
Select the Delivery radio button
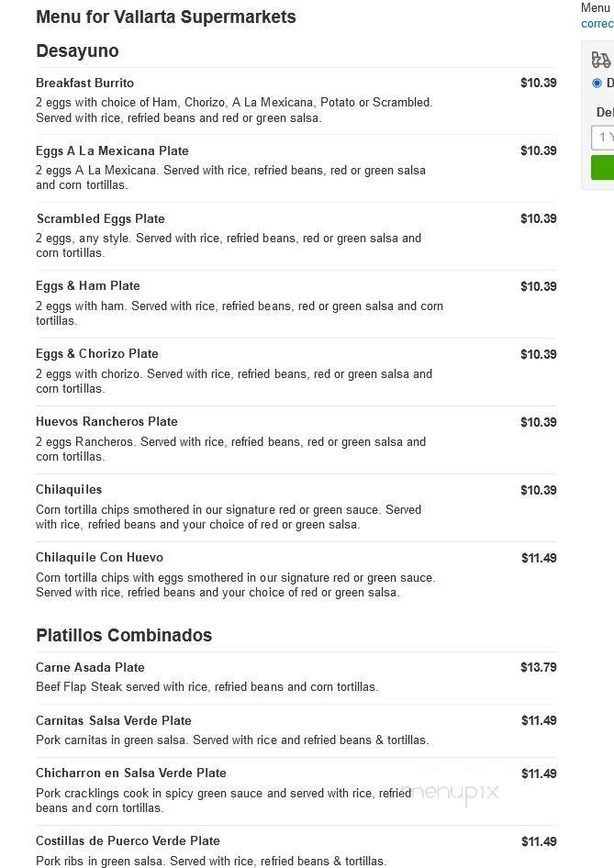pyautogui.click(x=597, y=83)
